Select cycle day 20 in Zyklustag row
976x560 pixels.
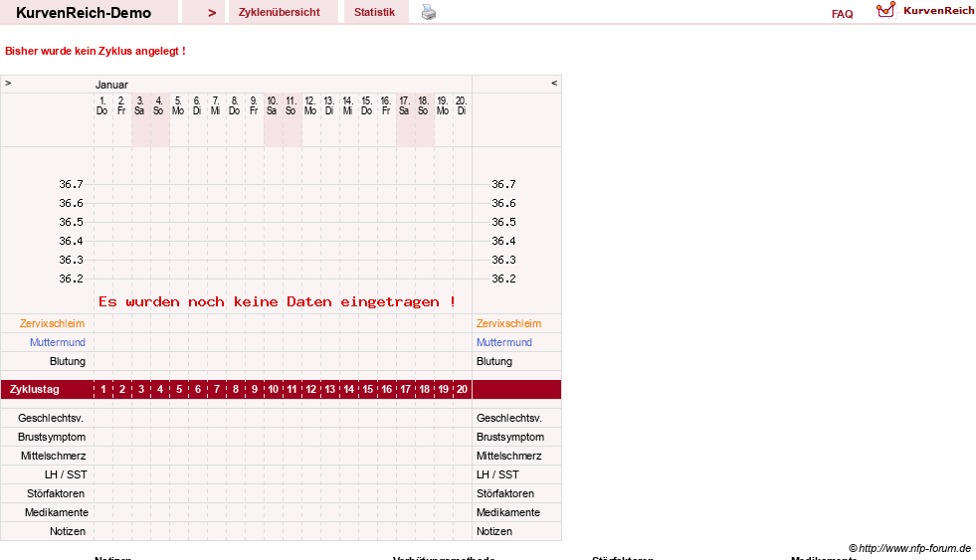coord(462,390)
